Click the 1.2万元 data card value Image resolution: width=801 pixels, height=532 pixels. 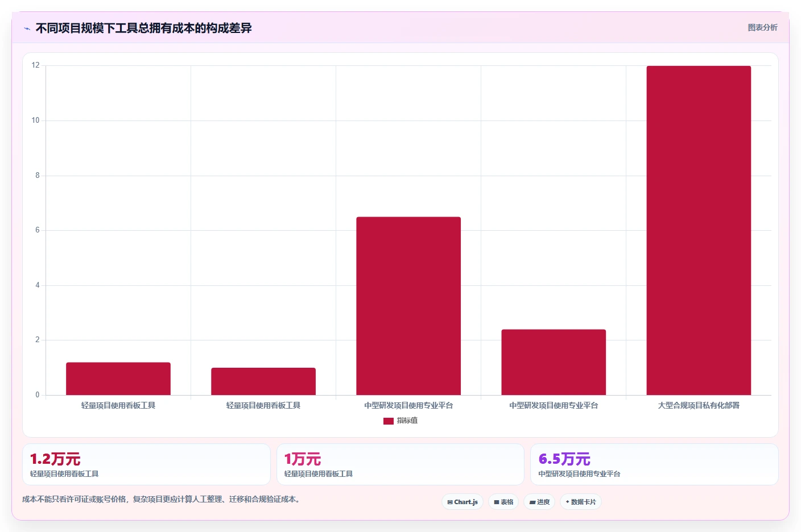tap(55, 459)
